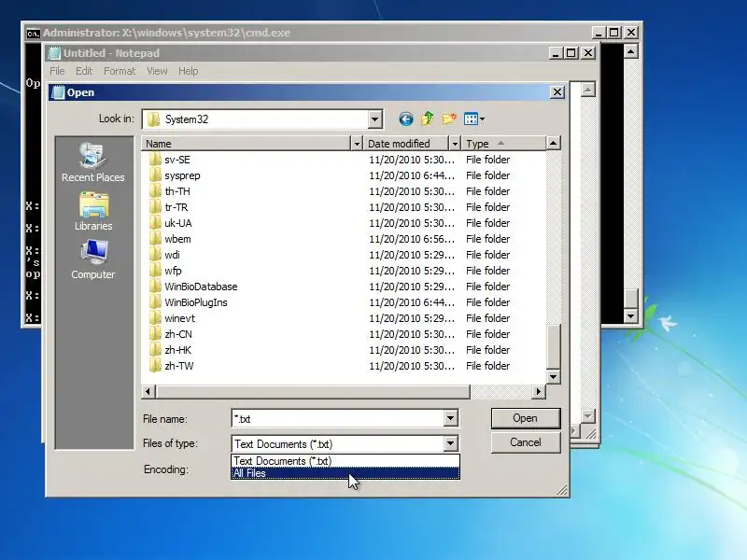Select the wfp folder icon
747x560 pixels.
point(155,271)
